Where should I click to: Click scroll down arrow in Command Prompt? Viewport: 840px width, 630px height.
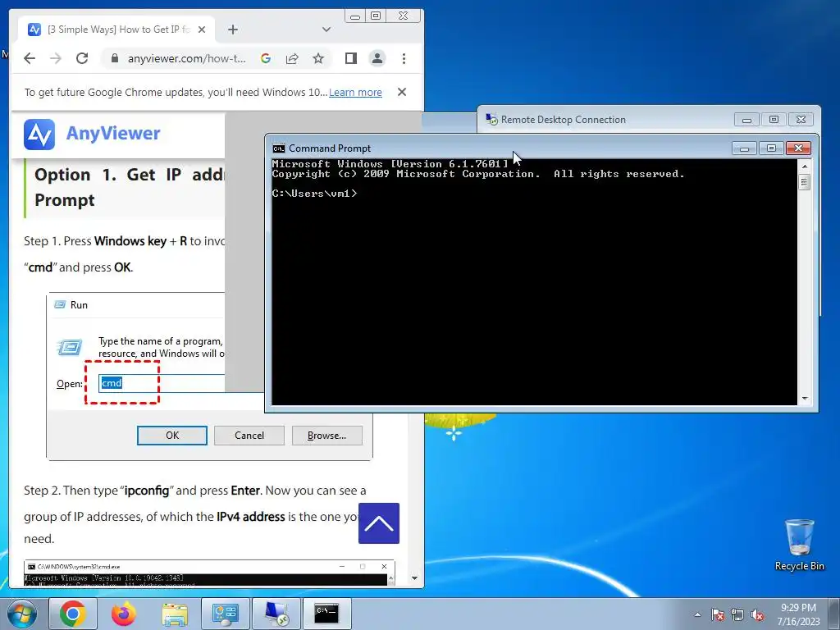[x=804, y=399]
